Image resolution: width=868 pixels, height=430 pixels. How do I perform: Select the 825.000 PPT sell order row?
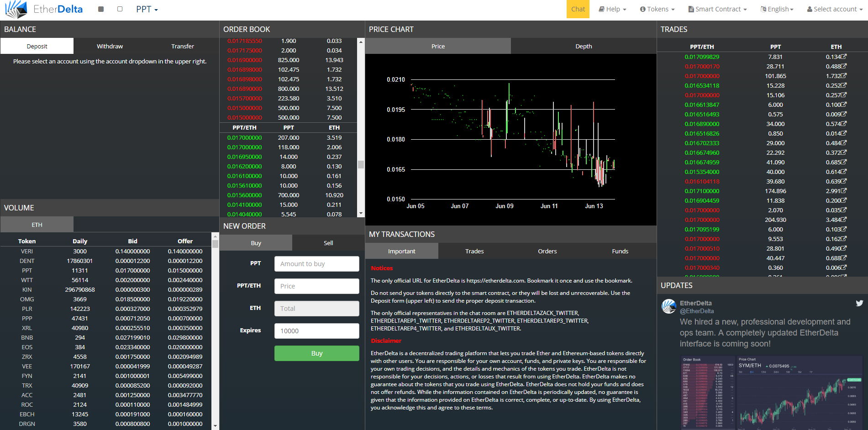(x=289, y=60)
